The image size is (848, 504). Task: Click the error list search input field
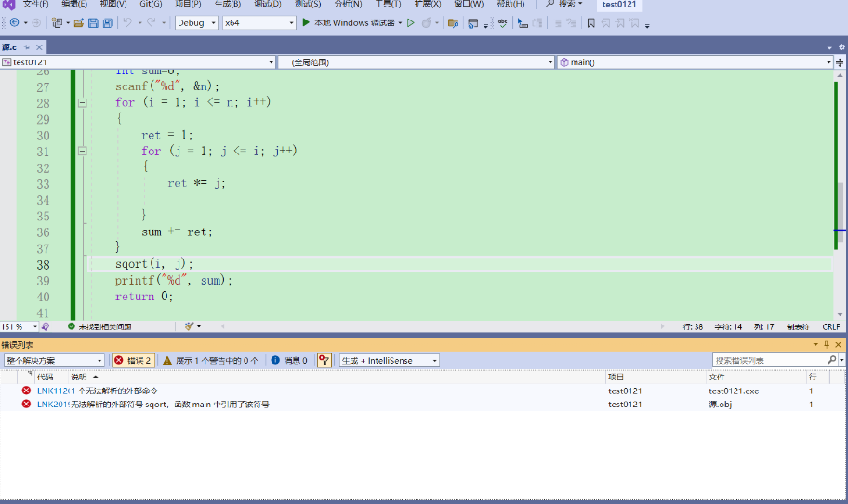770,360
